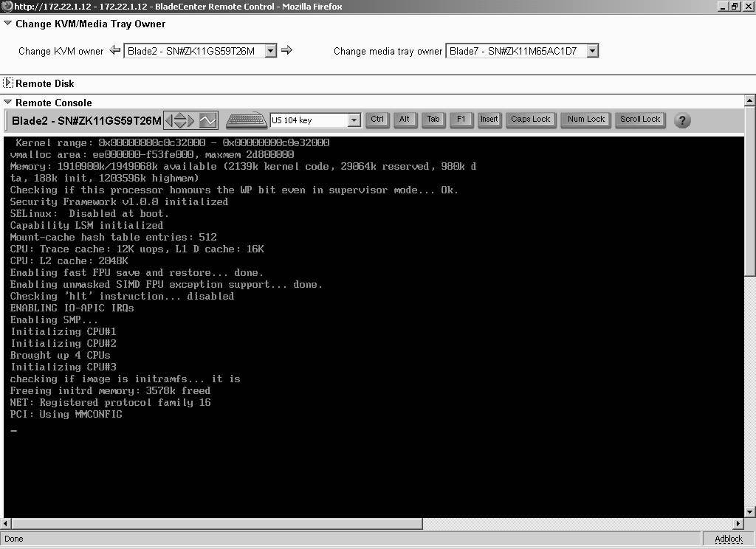Click the screen position arrows icon
Image resolution: width=756 pixels, height=549 pixels.
click(x=179, y=120)
